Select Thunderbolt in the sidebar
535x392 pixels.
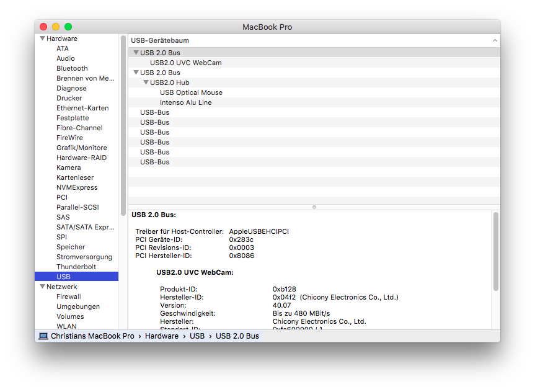[76, 267]
